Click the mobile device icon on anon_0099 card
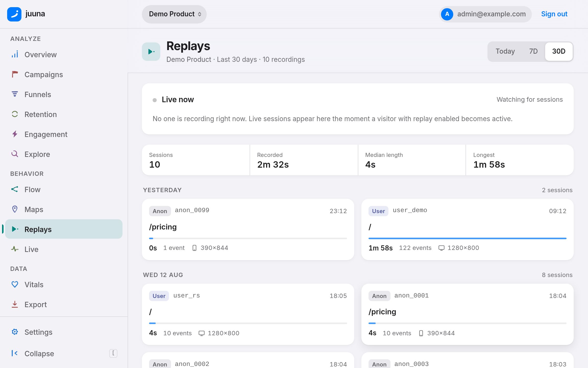This screenshot has height=368, width=588. (194, 248)
